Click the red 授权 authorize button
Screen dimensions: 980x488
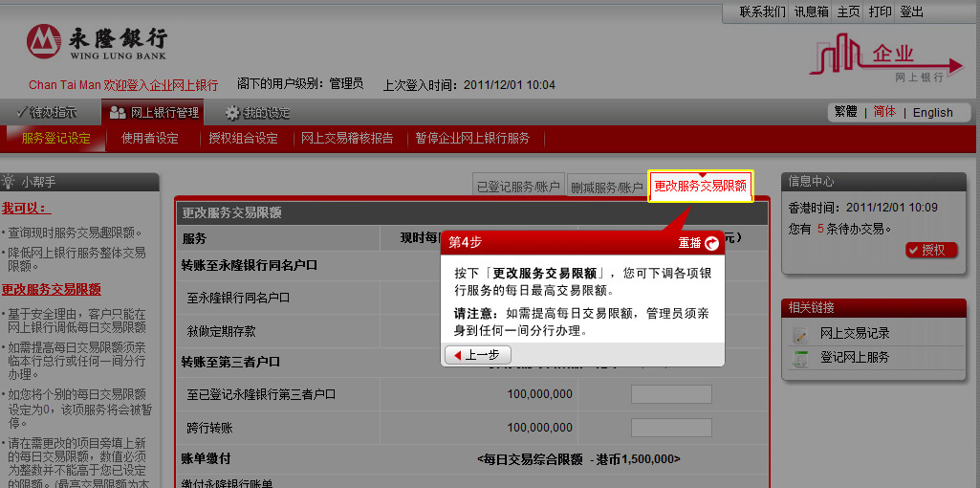click(x=930, y=250)
